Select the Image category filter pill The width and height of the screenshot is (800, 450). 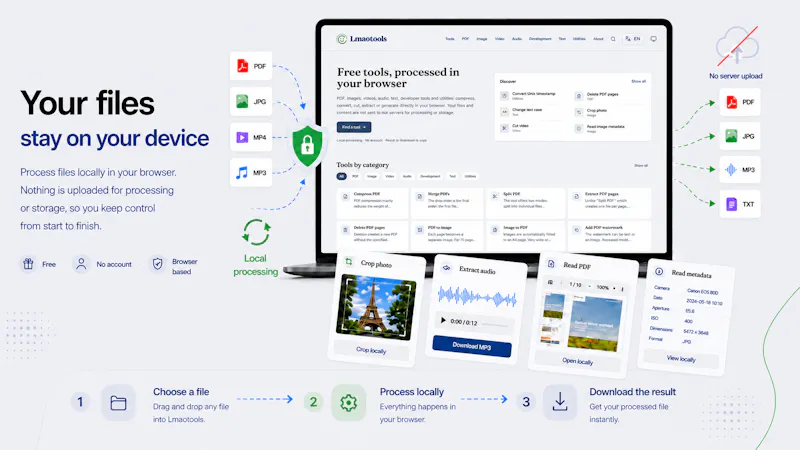coord(372,176)
